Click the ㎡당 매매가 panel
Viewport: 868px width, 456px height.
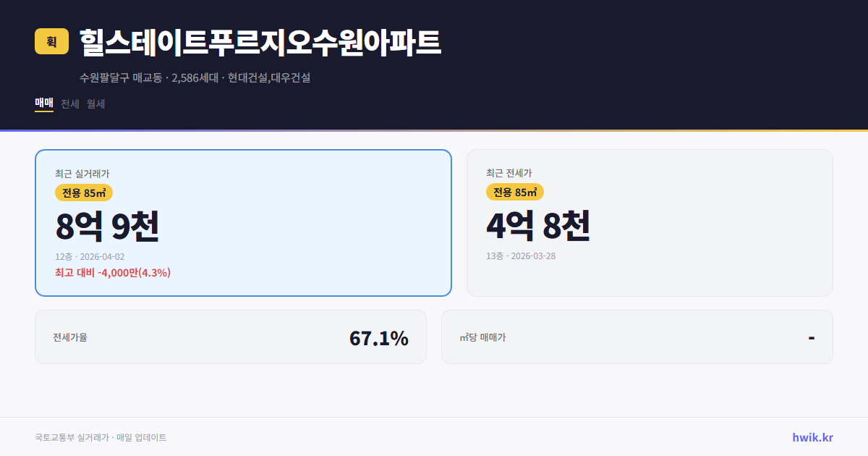coord(637,337)
